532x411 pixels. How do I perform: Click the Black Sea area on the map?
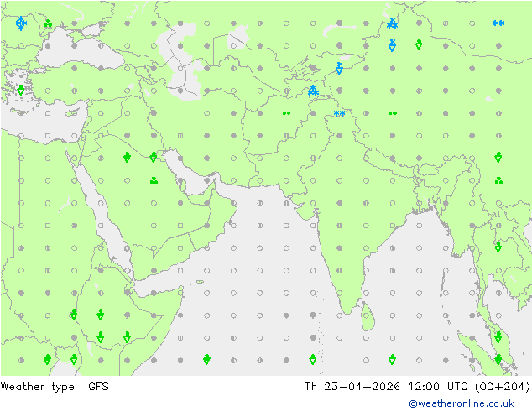pos(80,51)
